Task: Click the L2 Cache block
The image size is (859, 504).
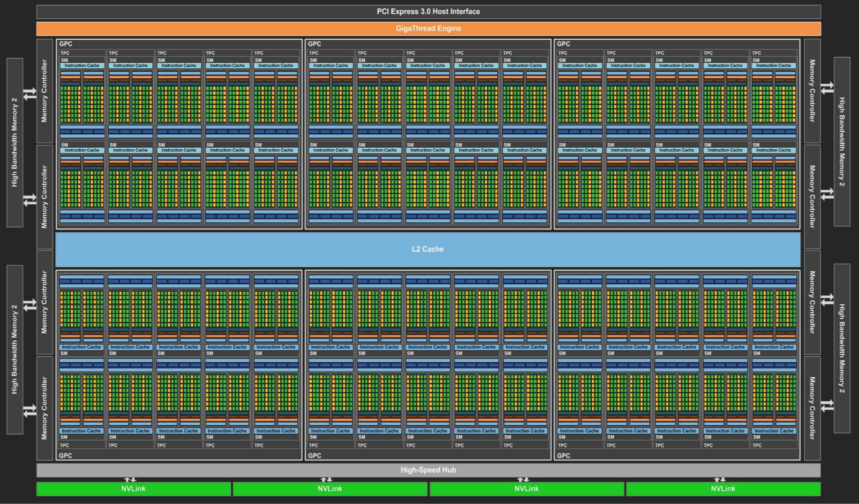Action: 428,249
